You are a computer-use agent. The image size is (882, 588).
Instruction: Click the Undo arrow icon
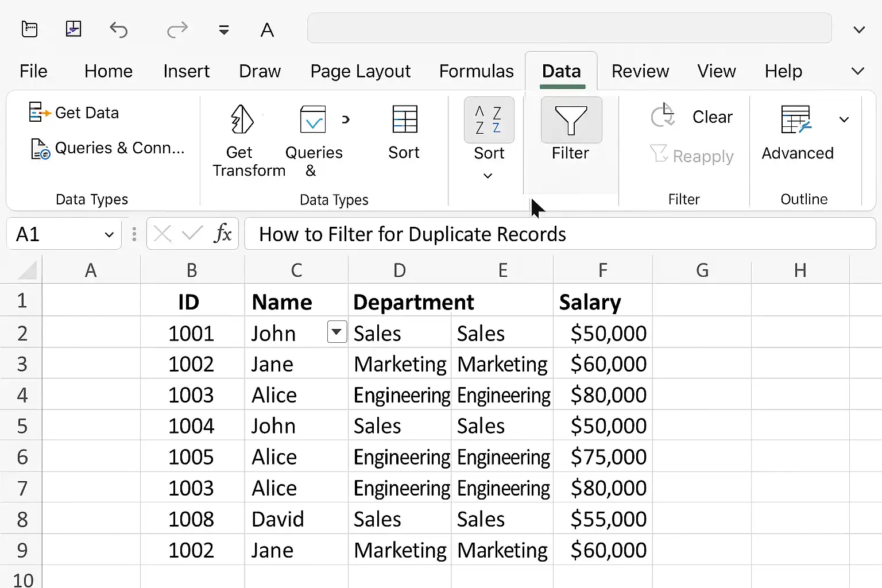click(118, 29)
